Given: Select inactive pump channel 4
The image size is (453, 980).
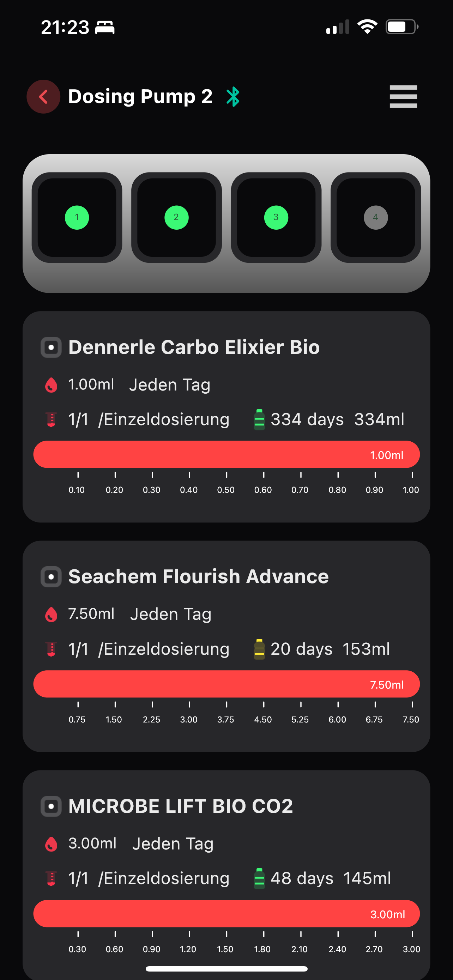Looking at the screenshot, I should click(376, 218).
